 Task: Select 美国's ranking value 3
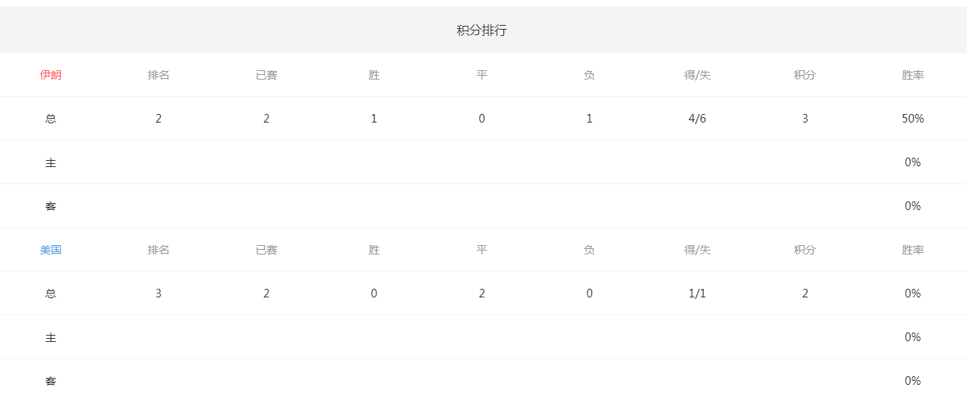click(x=158, y=293)
